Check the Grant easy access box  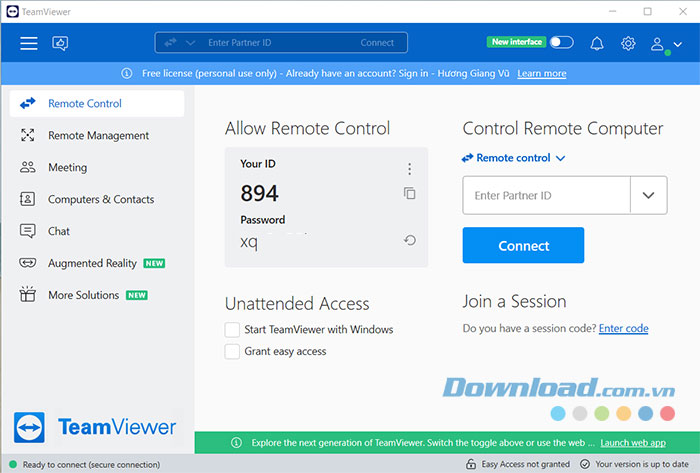coord(233,351)
